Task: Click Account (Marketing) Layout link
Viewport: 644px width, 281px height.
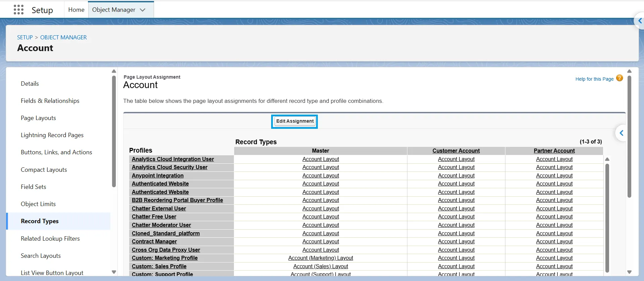Action: click(x=320, y=258)
